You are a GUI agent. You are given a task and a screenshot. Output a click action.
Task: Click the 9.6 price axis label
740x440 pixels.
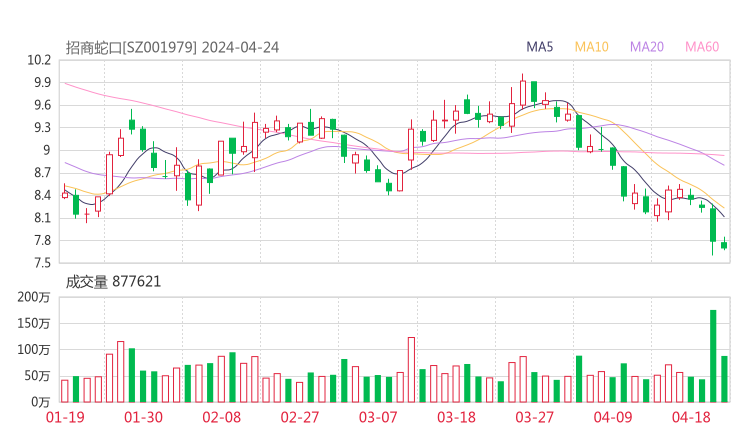(42, 105)
